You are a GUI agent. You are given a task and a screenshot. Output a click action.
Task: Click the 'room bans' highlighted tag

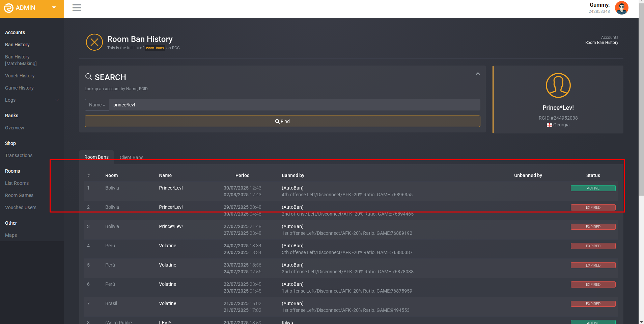[155, 48]
